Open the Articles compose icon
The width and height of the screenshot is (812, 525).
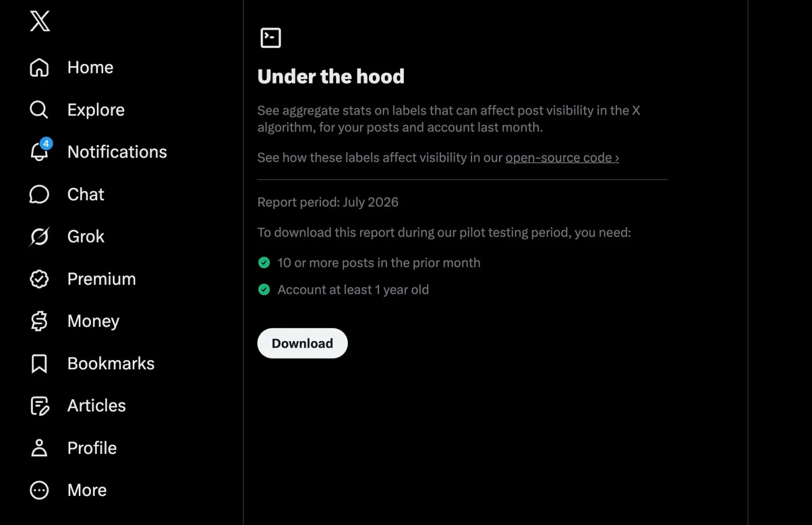click(x=40, y=406)
